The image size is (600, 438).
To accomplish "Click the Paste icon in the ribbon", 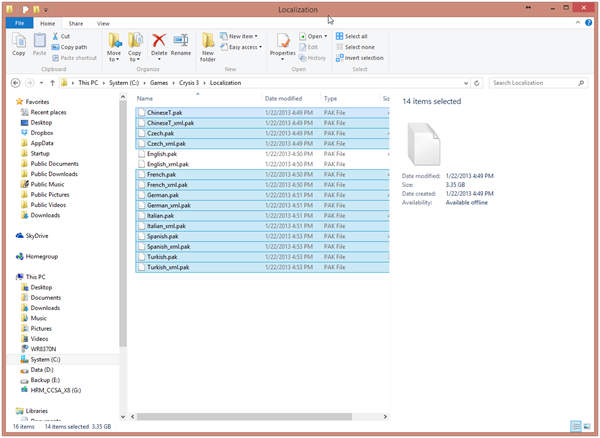I will (39, 41).
